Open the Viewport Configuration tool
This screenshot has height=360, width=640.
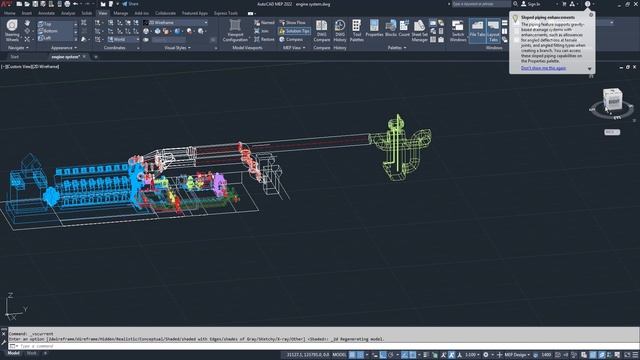click(235, 31)
